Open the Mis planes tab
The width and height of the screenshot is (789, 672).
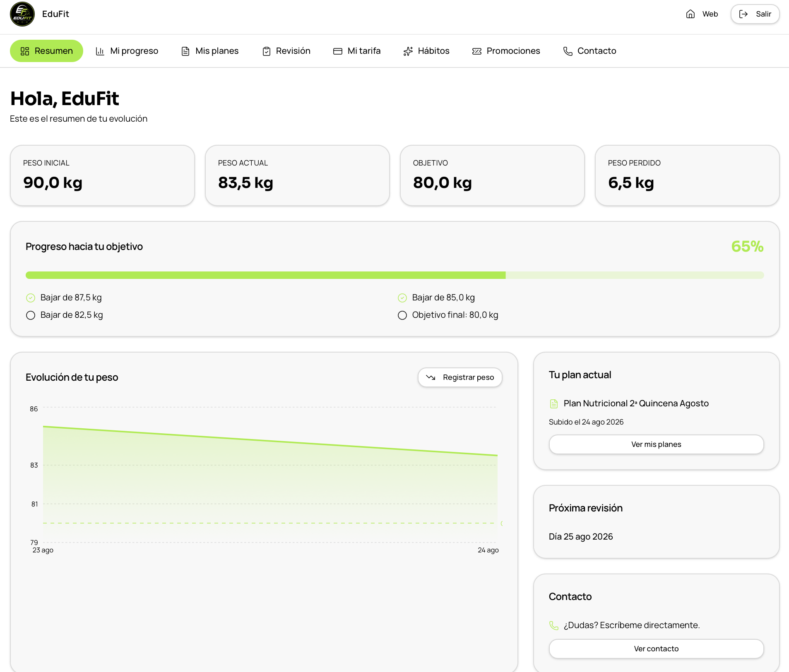tap(210, 51)
